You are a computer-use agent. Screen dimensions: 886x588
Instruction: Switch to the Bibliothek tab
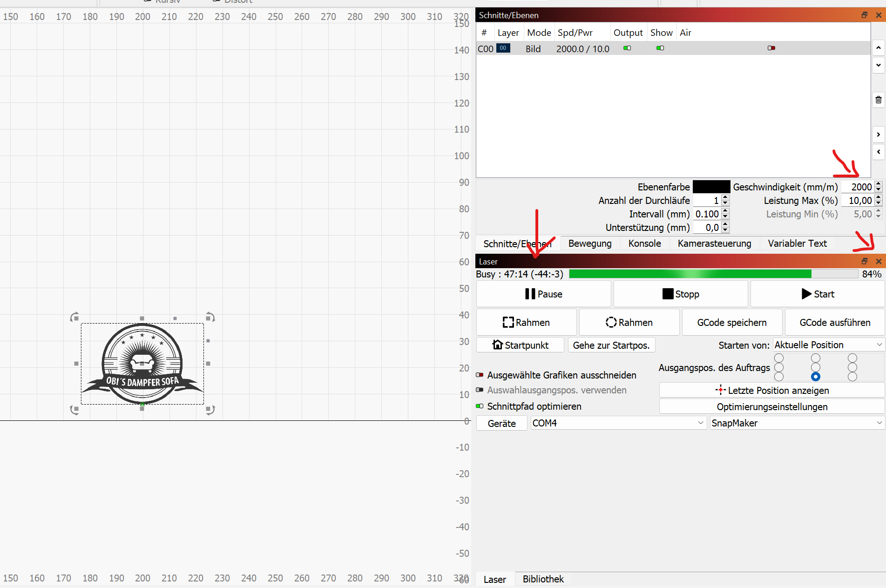pyautogui.click(x=543, y=579)
